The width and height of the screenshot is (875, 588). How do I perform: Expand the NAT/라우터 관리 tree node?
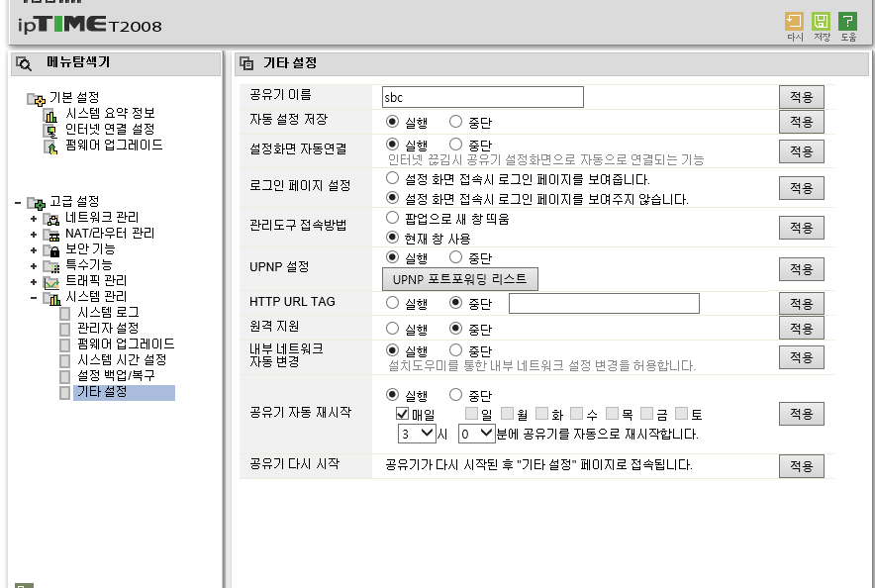tap(34, 235)
